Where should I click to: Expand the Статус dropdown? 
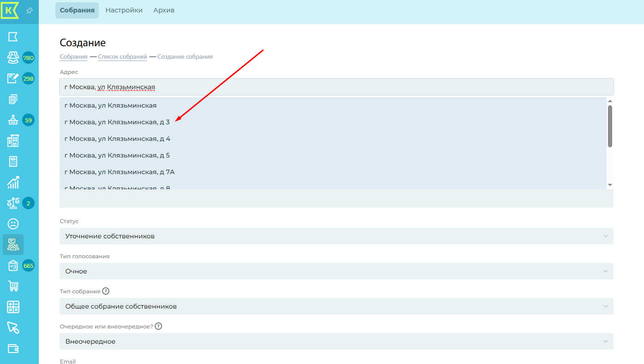point(336,236)
